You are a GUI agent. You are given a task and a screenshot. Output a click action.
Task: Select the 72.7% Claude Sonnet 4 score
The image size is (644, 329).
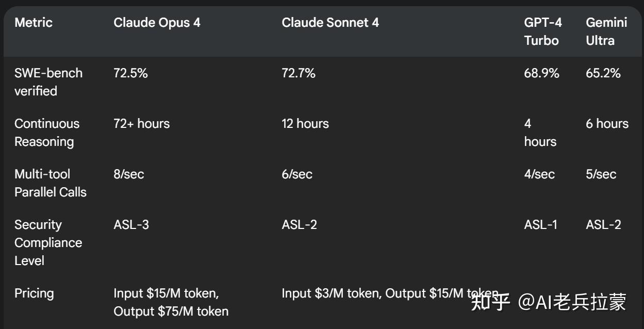(299, 73)
